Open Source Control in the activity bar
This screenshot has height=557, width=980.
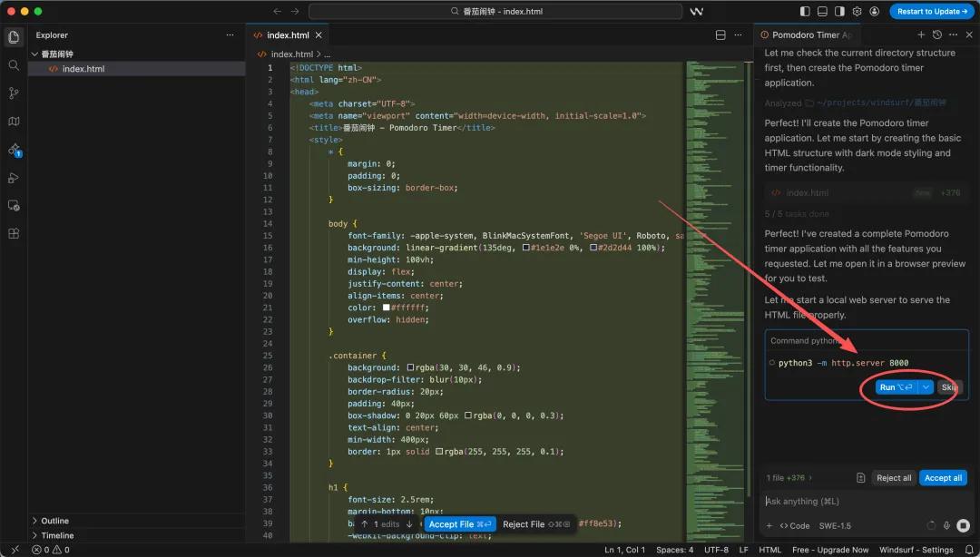tap(14, 93)
